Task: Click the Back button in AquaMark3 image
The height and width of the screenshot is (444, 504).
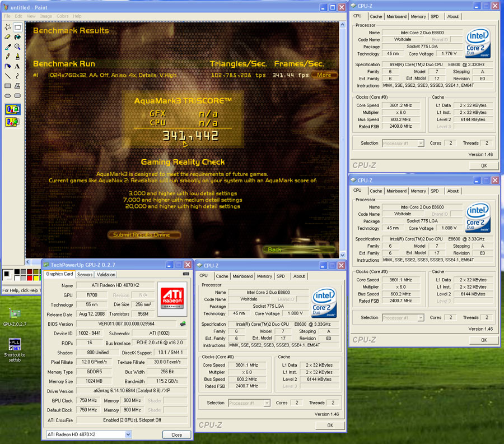Action: click(299, 249)
